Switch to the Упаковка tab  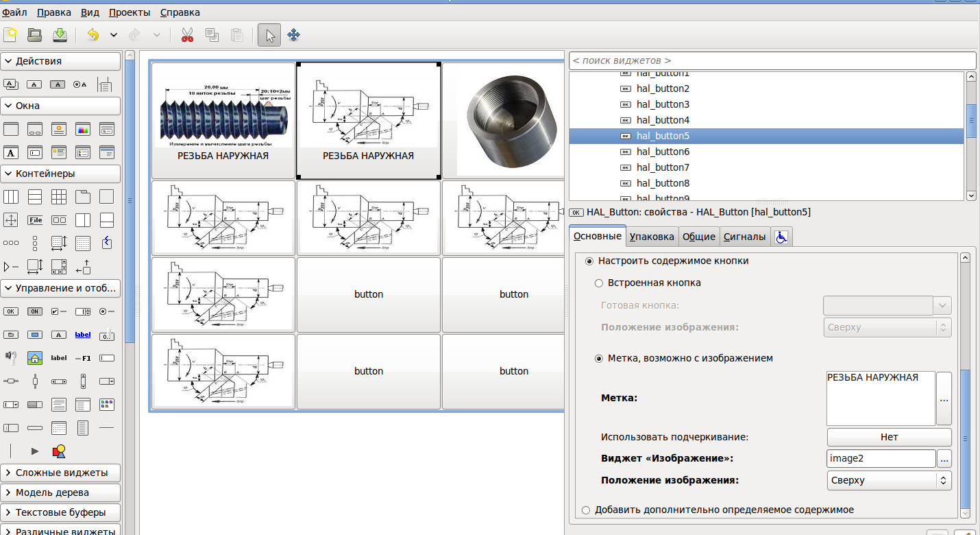tap(652, 237)
